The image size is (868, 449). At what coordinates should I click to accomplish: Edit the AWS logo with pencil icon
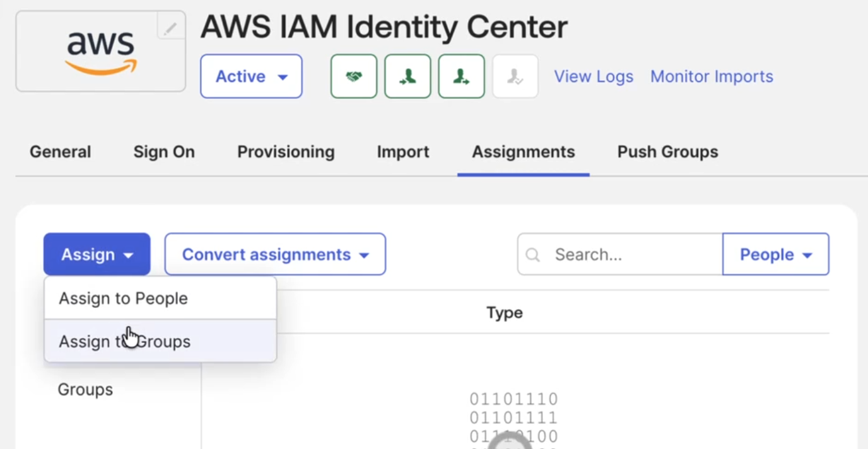[x=170, y=27]
